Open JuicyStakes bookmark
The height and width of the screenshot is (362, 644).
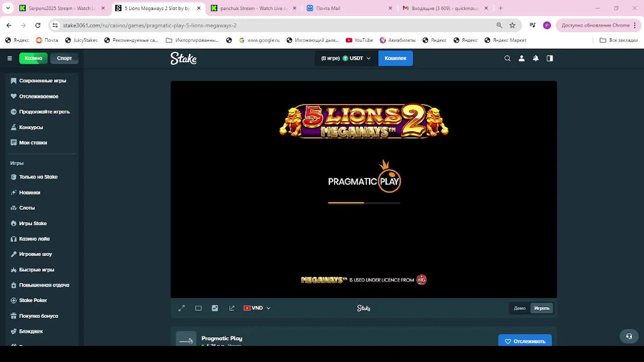80,40
